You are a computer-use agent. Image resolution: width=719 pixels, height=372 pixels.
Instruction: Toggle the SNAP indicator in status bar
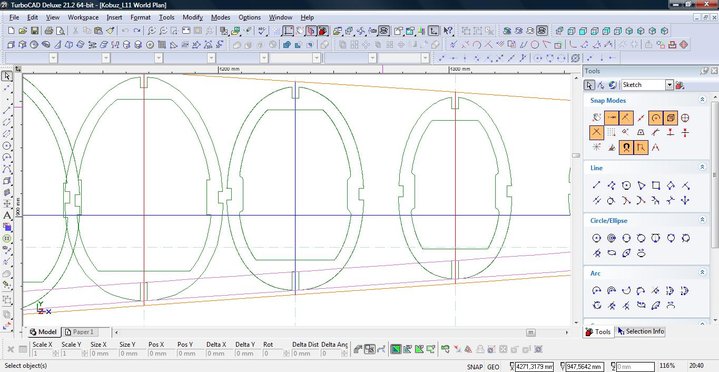475,367
